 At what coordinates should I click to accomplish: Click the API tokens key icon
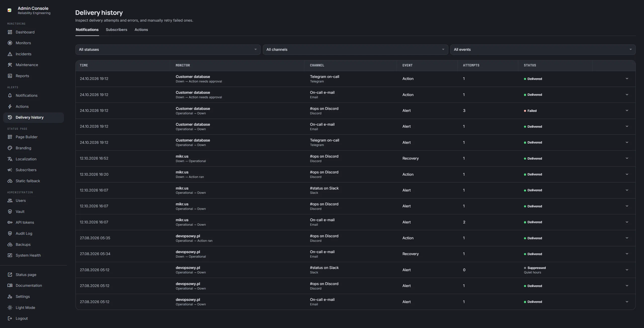[x=10, y=222]
